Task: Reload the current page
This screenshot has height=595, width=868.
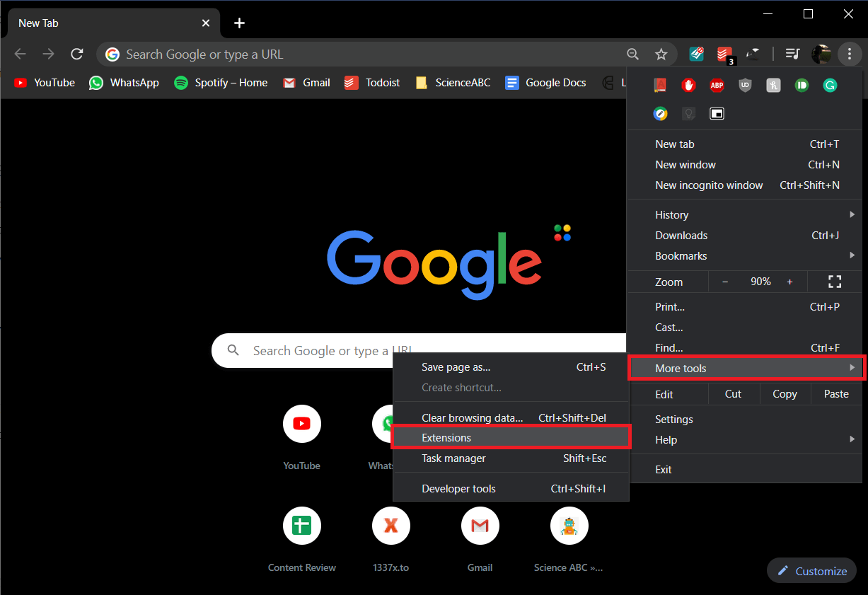Action: [77, 54]
